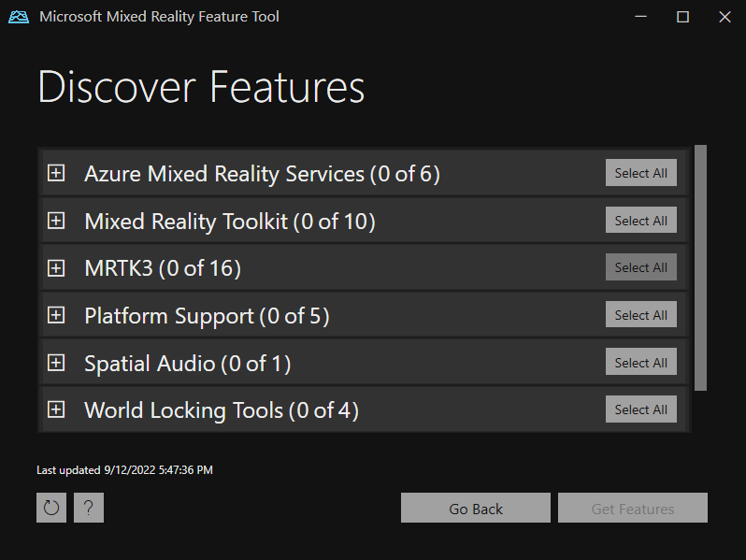Maximize the Feature Tool window
The width and height of the screenshot is (746, 560).
pos(682,17)
